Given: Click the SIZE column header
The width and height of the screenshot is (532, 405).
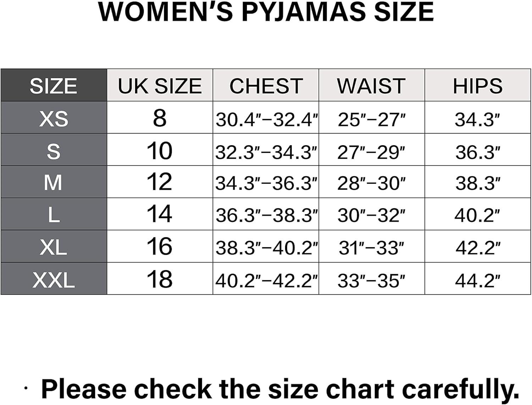Looking at the screenshot, I should 54,86.
